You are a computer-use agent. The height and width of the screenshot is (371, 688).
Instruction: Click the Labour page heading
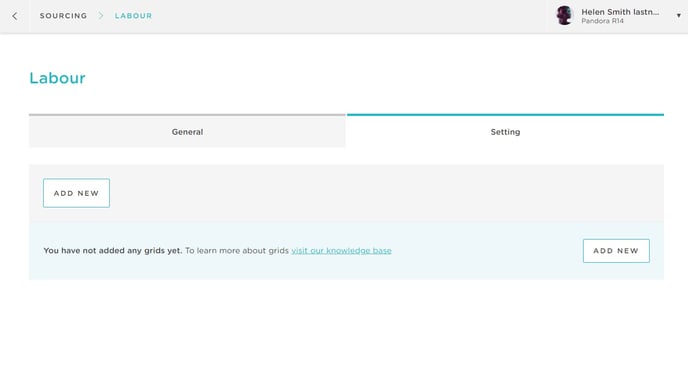pos(57,78)
